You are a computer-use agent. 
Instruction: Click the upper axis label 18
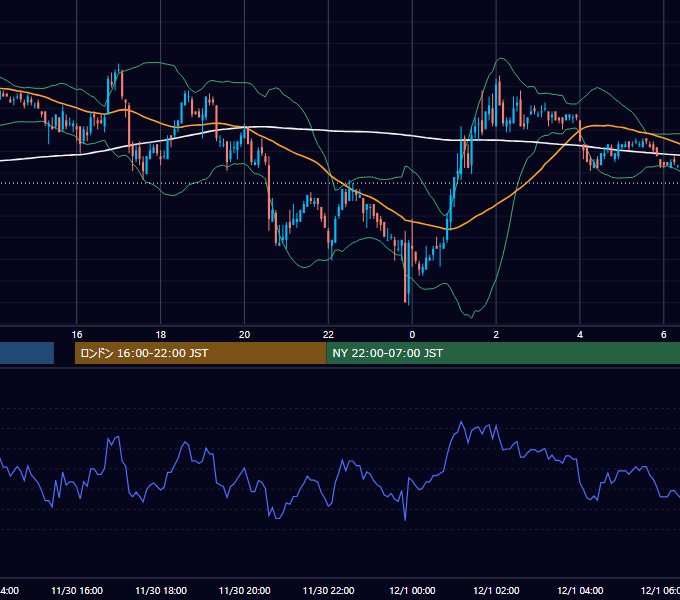[160, 335]
